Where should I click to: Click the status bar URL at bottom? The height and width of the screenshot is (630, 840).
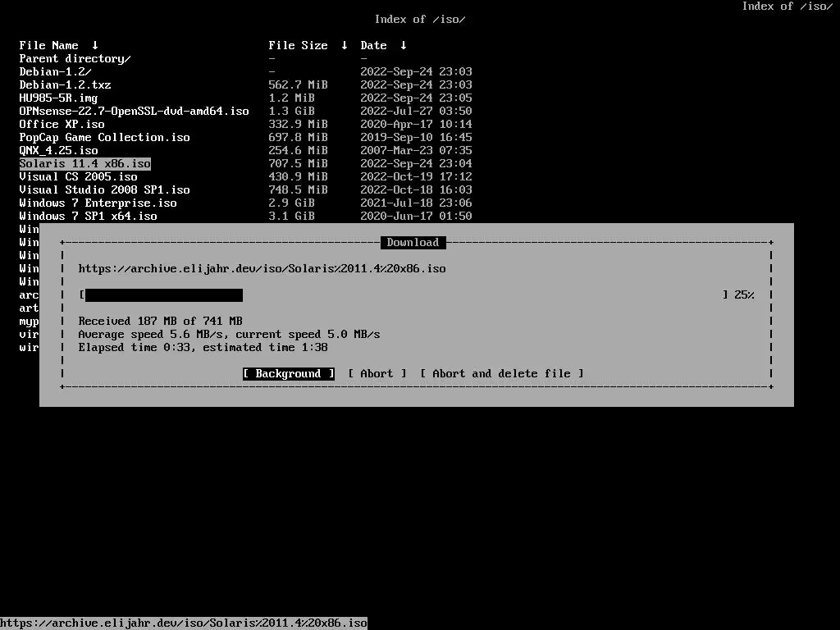(x=184, y=623)
